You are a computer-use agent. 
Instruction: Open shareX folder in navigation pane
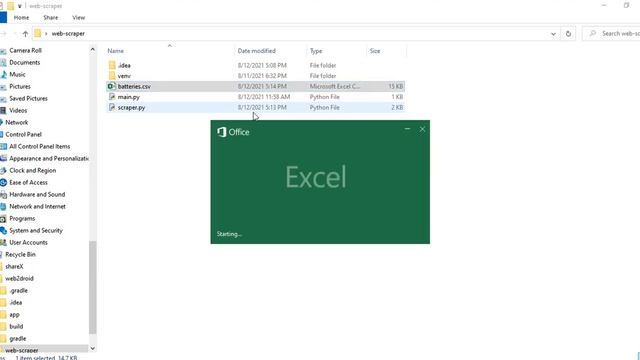pos(14,267)
